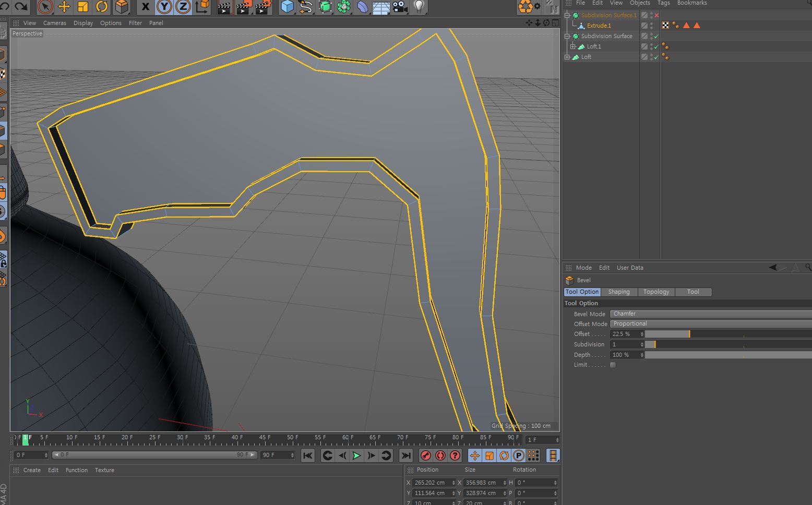Click the redo arrow icon
Viewport: 812px width, 505px height.
click(x=21, y=6)
